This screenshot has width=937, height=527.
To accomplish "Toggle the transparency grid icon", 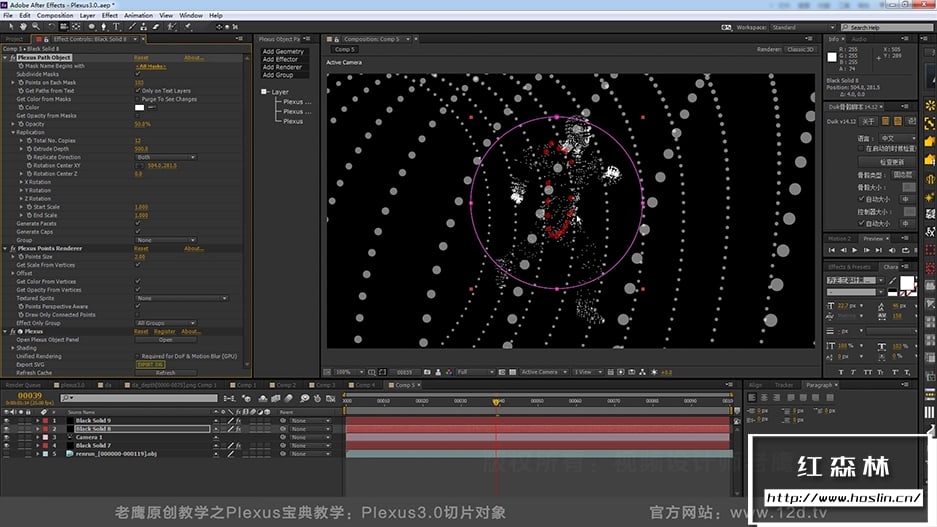I will point(513,372).
